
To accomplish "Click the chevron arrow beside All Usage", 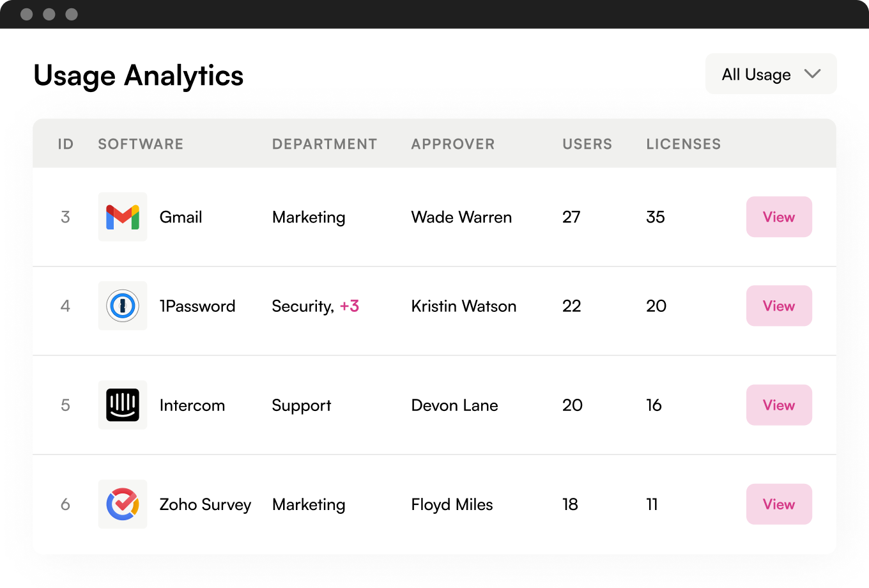I will tap(812, 74).
